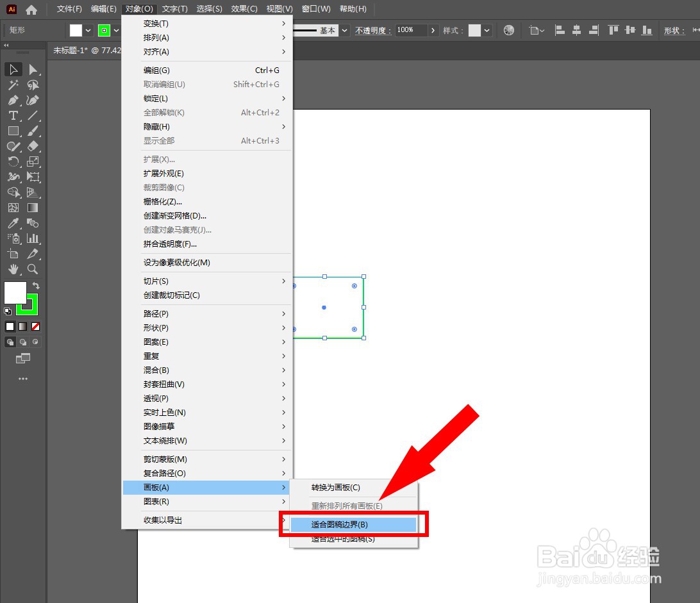Viewport: 700px width, 603px height.
Task: Select the Free Transform tool
Action: (33, 177)
